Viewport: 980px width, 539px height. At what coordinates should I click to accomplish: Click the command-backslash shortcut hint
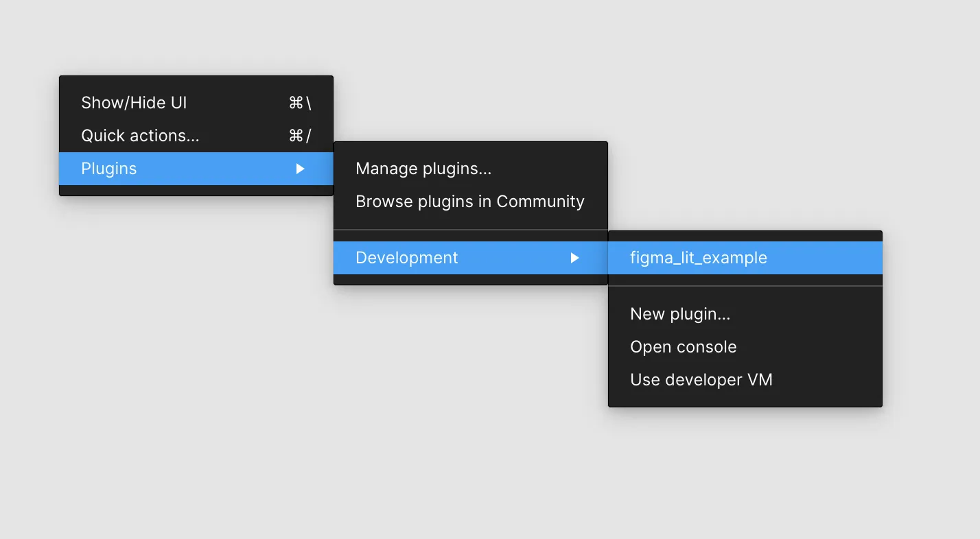click(300, 103)
